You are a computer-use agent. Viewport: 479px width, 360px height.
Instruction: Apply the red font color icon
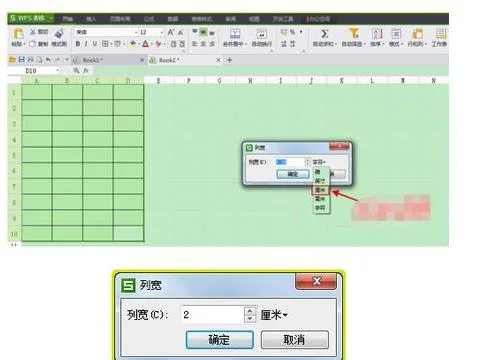(145, 44)
